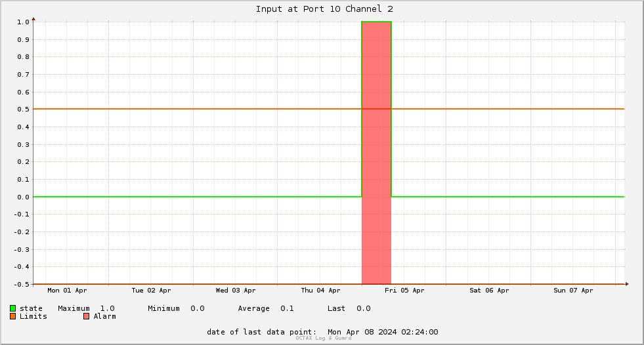Click the "Wed 03 Apr" axis label
This screenshot has width=644, height=345.
coord(236,291)
